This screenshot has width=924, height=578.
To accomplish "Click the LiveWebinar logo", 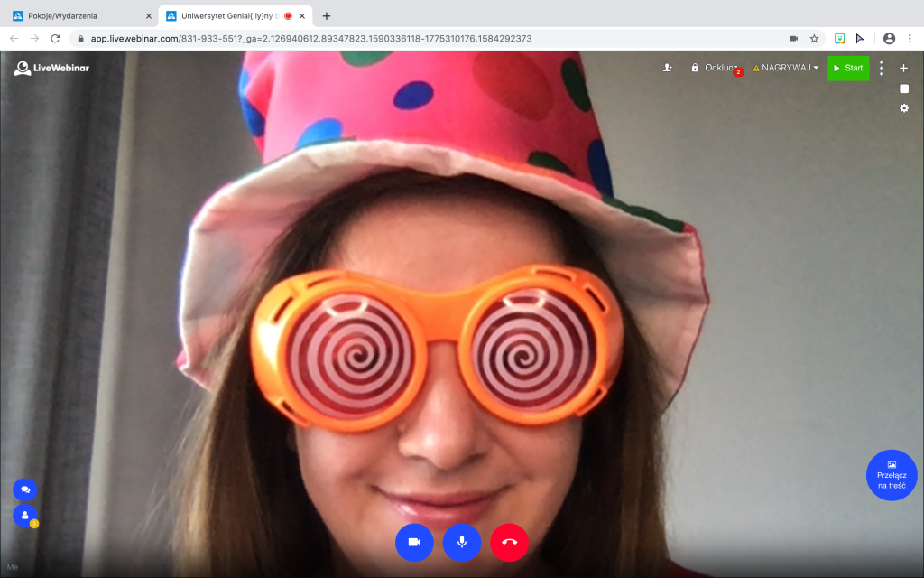I will [51, 68].
